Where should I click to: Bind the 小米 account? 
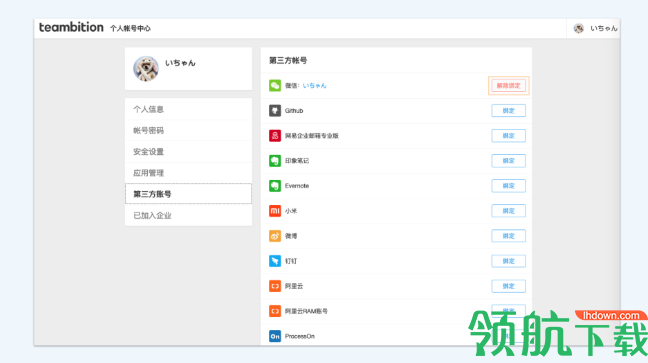pos(508,211)
